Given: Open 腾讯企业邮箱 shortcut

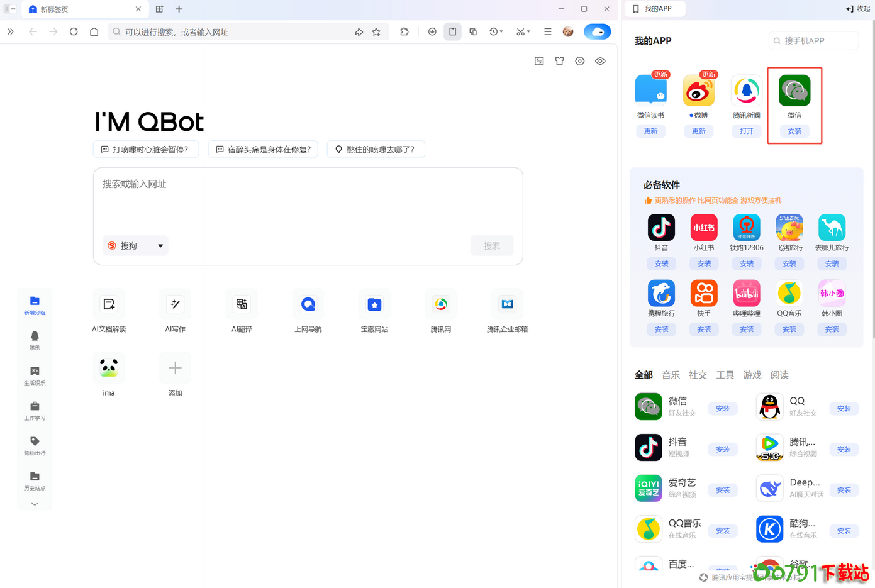Looking at the screenshot, I should click(x=507, y=304).
